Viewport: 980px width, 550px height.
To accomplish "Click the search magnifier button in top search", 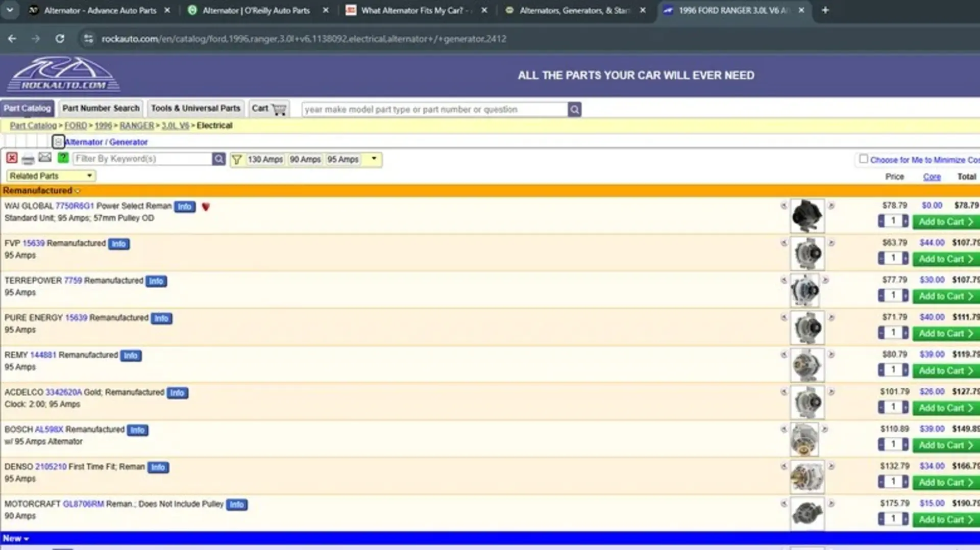I will (574, 109).
